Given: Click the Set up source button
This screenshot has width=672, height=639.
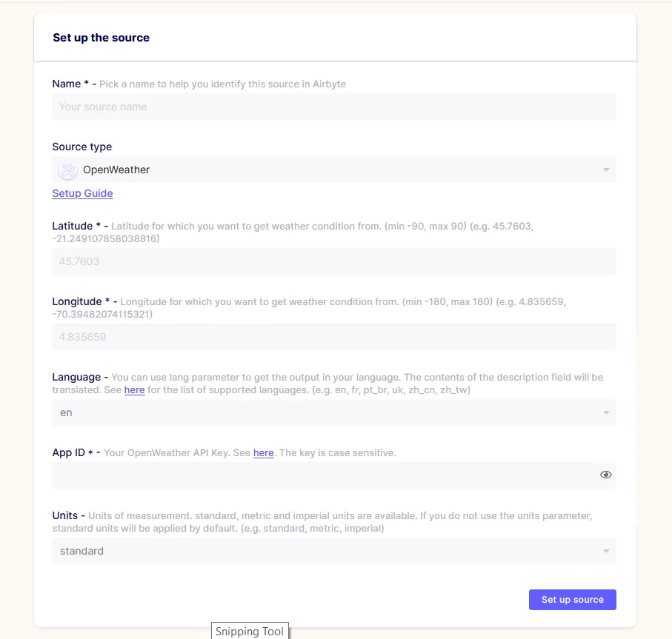Looking at the screenshot, I should coord(572,600).
